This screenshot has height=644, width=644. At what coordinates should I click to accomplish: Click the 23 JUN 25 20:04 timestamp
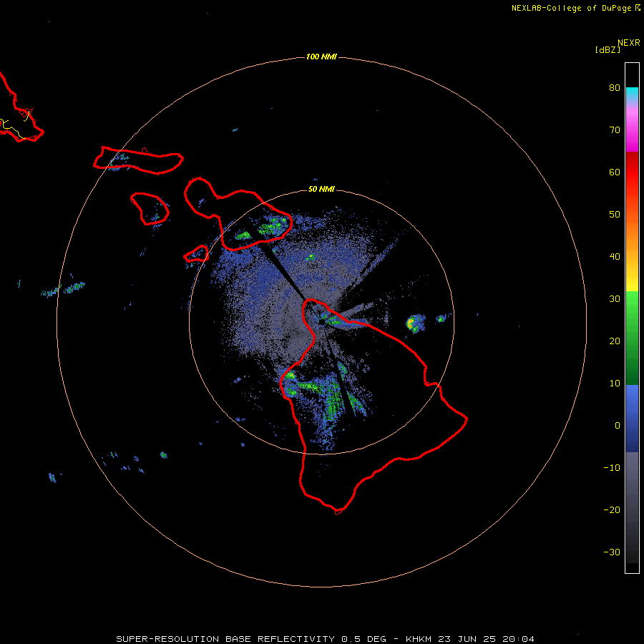[x=487, y=639]
